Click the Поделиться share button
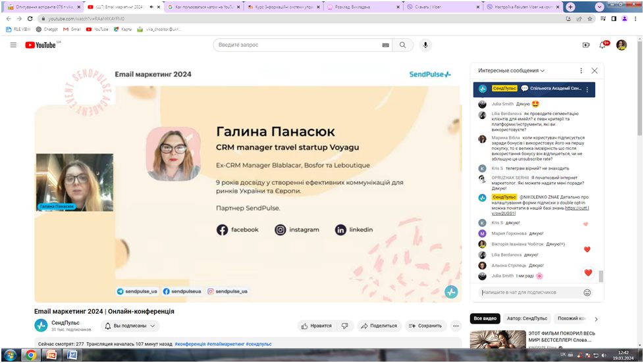The height and width of the screenshot is (363, 644). [379, 326]
